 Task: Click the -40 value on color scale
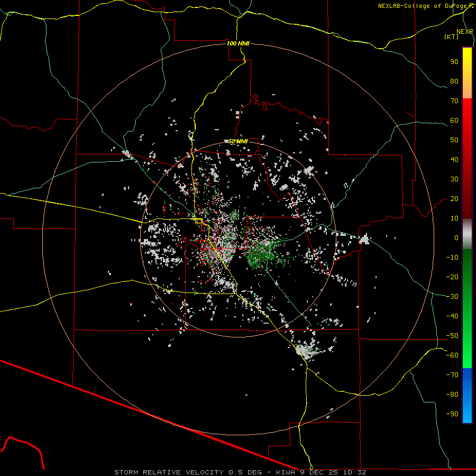(x=452, y=316)
